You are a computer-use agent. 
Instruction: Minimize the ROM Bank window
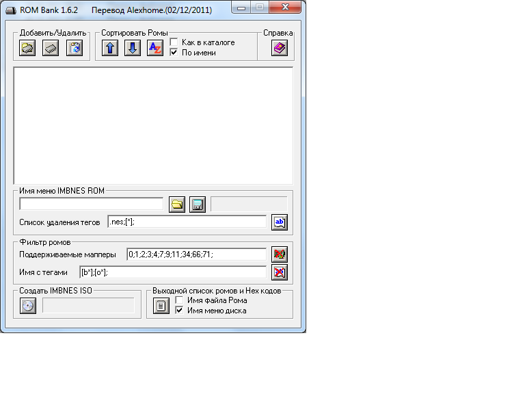(241, 8)
